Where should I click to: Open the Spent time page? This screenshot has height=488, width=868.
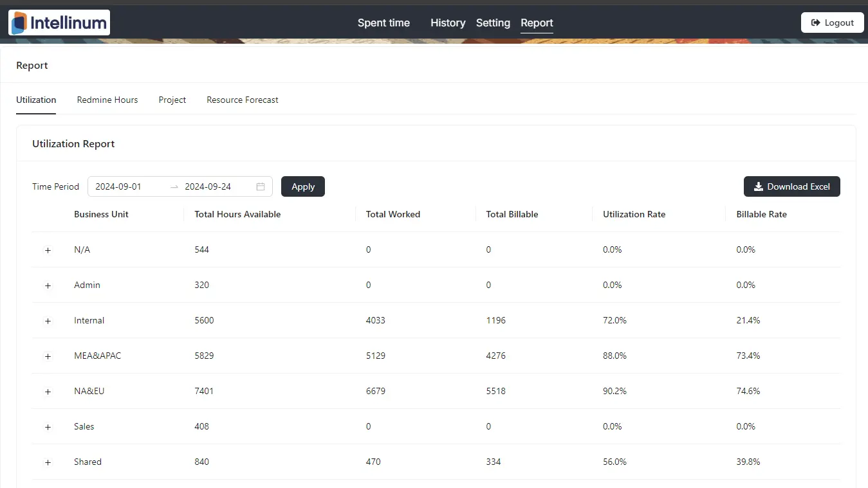(x=383, y=23)
